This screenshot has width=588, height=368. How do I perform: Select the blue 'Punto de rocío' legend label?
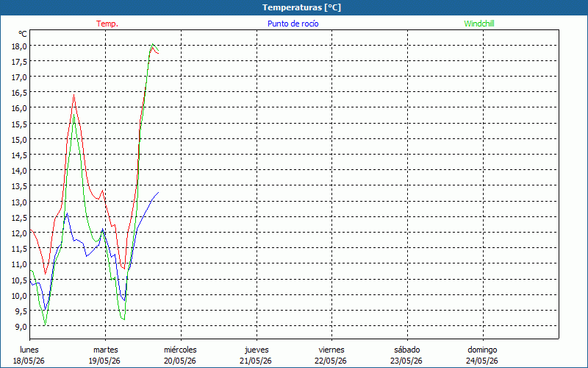click(x=293, y=24)
